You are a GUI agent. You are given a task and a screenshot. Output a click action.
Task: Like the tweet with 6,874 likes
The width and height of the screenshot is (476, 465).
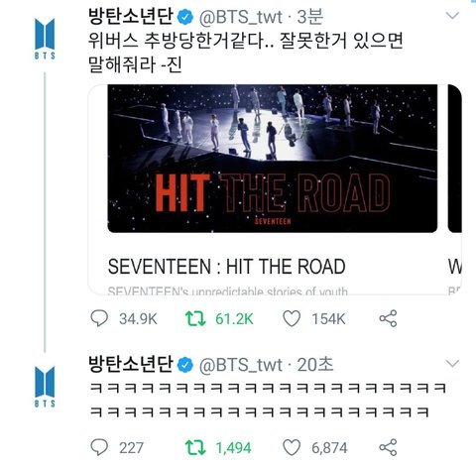click(x=292, y=447)
